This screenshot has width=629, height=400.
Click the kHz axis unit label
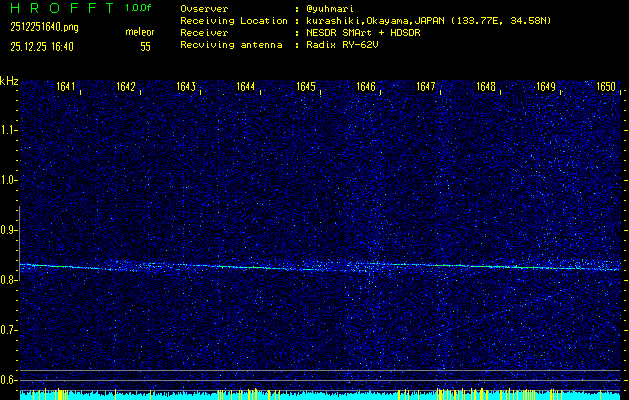click(x=9, y=81)
